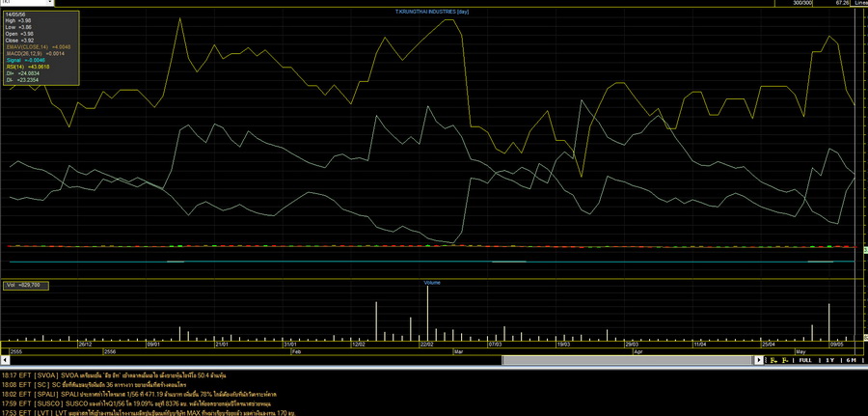Select the 6M time range button

point(851,360)
